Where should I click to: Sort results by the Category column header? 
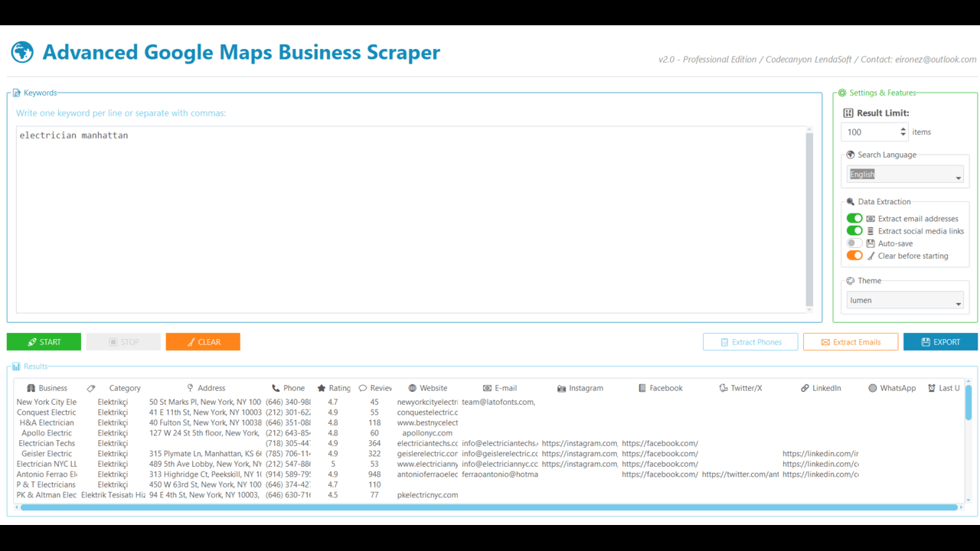tap(114, 388)
